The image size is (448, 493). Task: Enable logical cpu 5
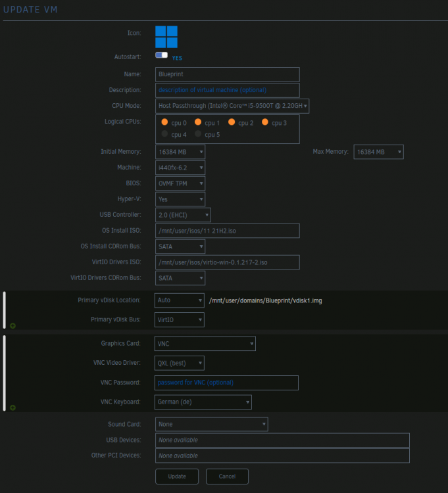[x=198, y=133]
